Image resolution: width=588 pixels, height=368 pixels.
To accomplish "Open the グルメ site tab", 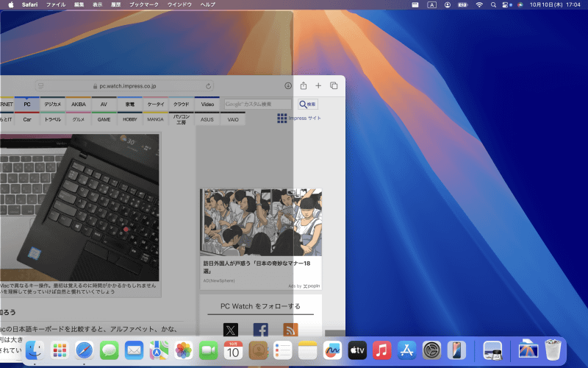I will pyautogui.click(x=79, y=119).
